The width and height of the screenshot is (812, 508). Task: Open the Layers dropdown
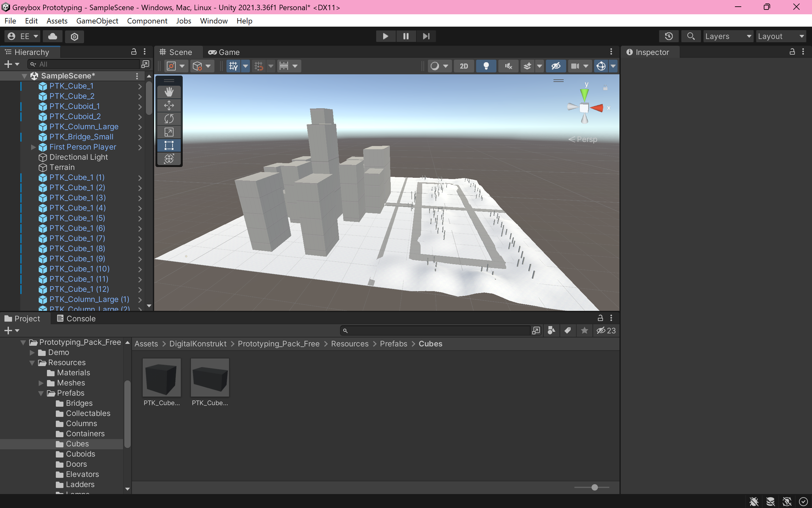728,36
